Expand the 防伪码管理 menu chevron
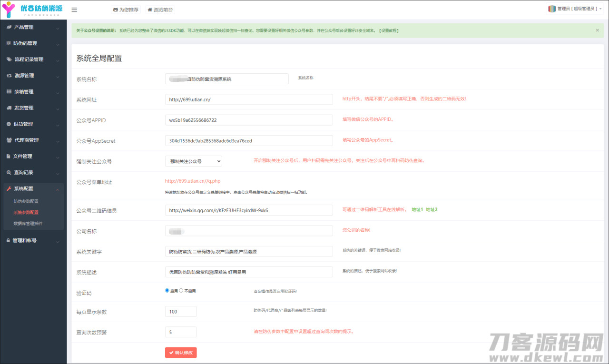The image size is (609, 364). pyautogui.click(x=58, y=44)
